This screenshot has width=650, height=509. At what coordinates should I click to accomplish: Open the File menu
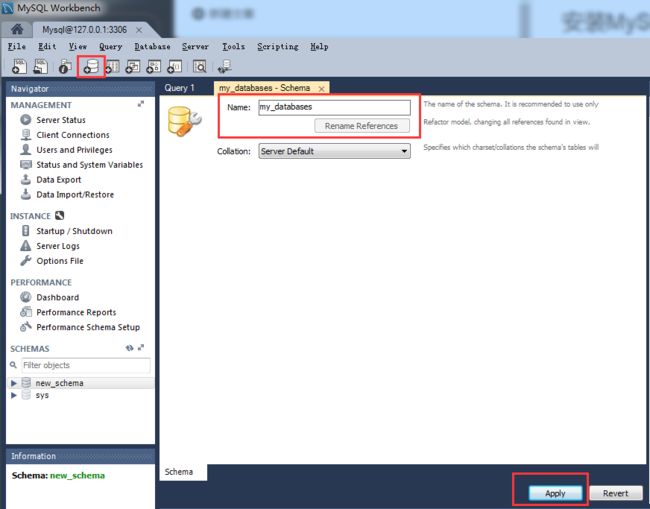(x=17, y=46)
